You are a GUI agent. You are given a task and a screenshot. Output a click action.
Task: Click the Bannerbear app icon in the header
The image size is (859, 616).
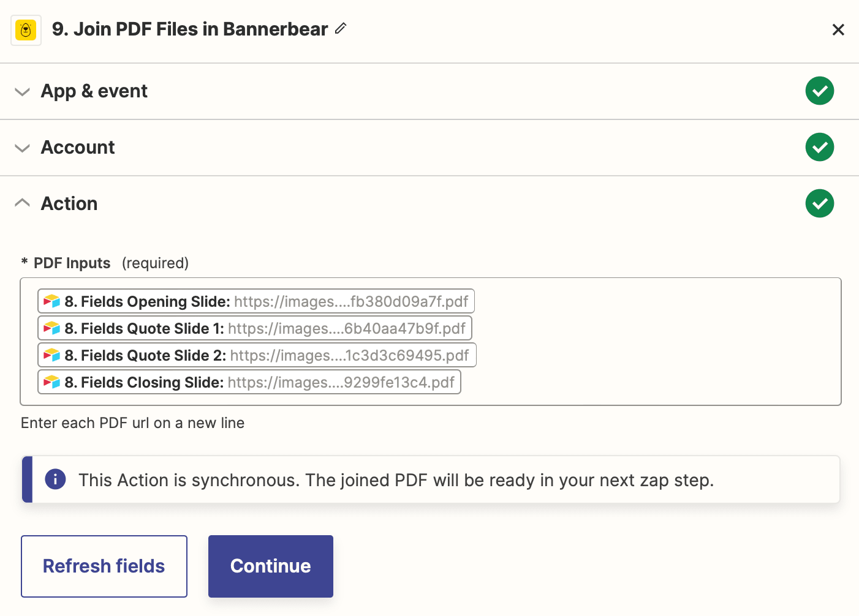26,29
